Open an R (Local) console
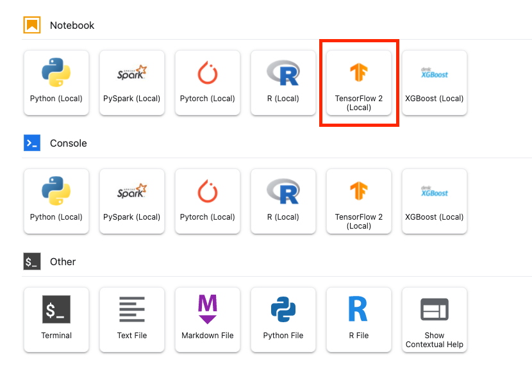The width and height of the screenshot is (532, 392). point(283,201)
